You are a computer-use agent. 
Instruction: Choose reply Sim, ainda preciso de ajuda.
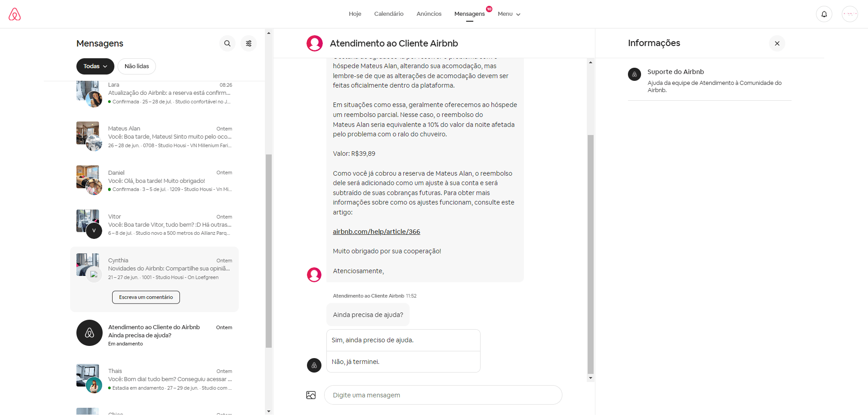(x=403, y=340)
